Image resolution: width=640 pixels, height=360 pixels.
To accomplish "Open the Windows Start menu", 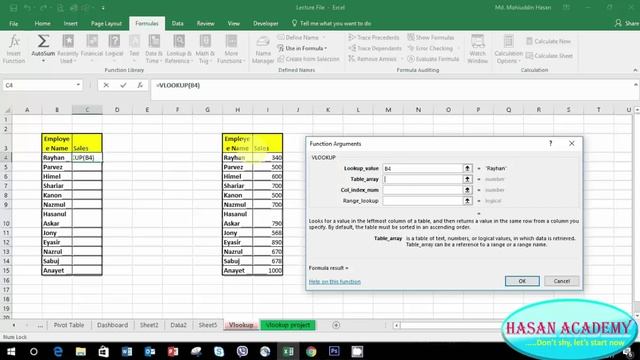I will click(11, 351).
